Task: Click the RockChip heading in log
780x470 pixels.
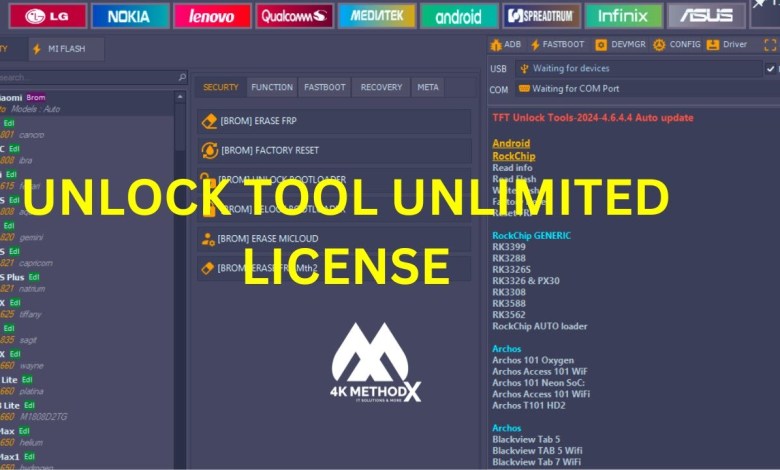Action: pyautogui.click(x=514, y=156)
